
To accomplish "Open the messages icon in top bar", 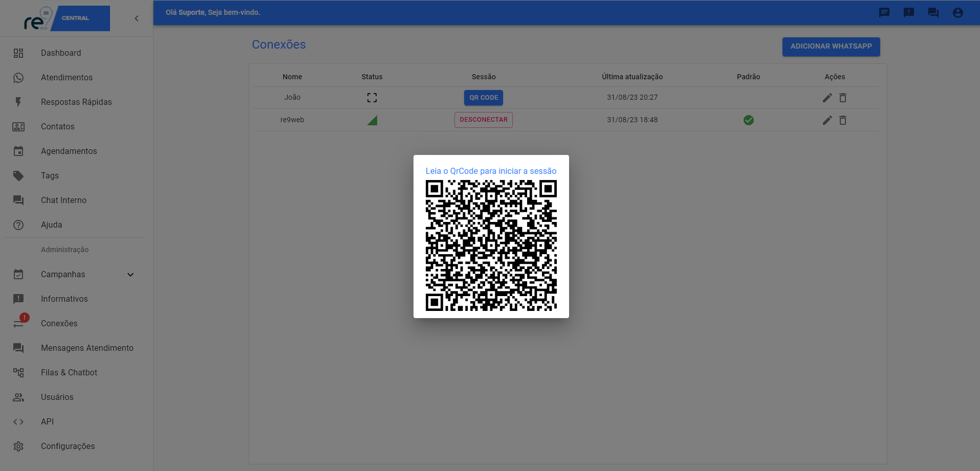I will click(884, 13).
